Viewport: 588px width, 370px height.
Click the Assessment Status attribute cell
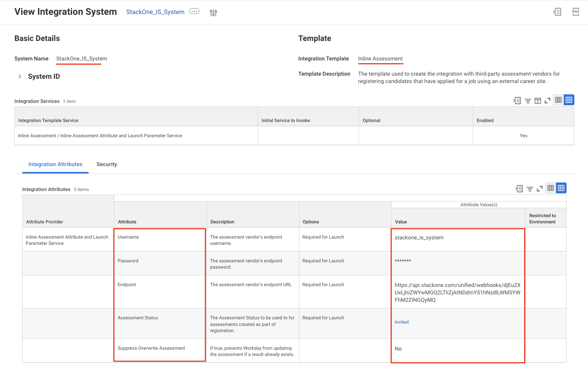(160, 323)
